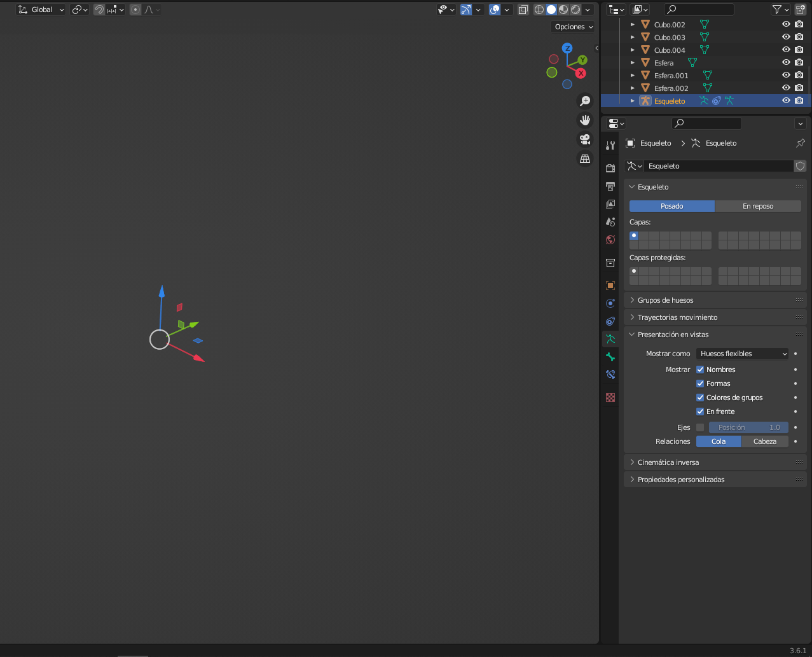Select the Output properties tab
The height and width of the screenshot is (657, 812).
(x=610, y=186)
